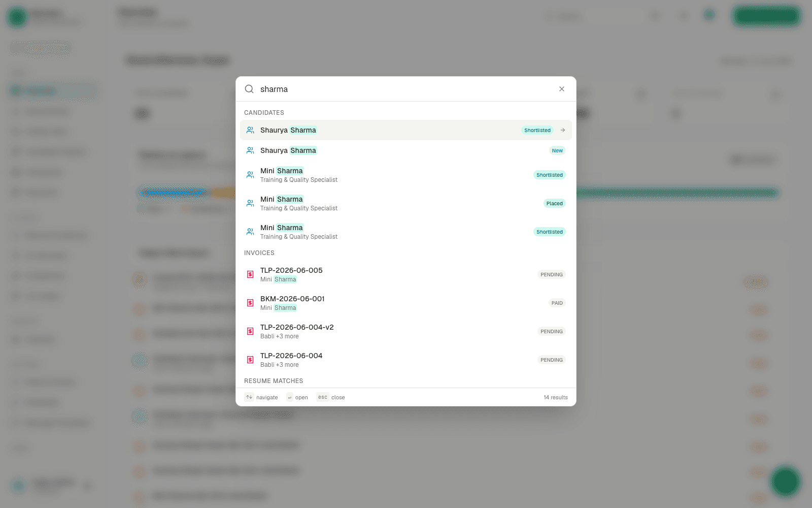Click "Babli +3 more" under TLP-2026-06-004-v2
This screenshot has height=508, width=812.
click(280, 336)
